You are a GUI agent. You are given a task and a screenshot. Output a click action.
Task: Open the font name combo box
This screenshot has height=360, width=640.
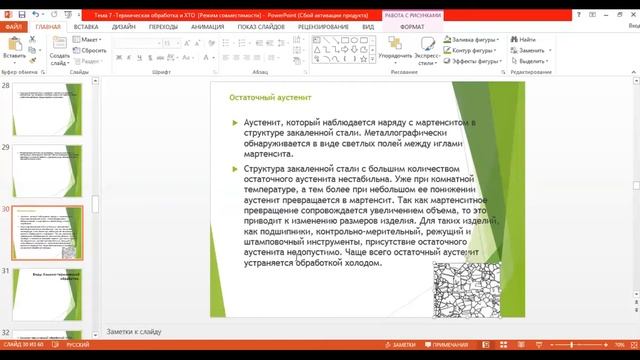click(138, 43)
